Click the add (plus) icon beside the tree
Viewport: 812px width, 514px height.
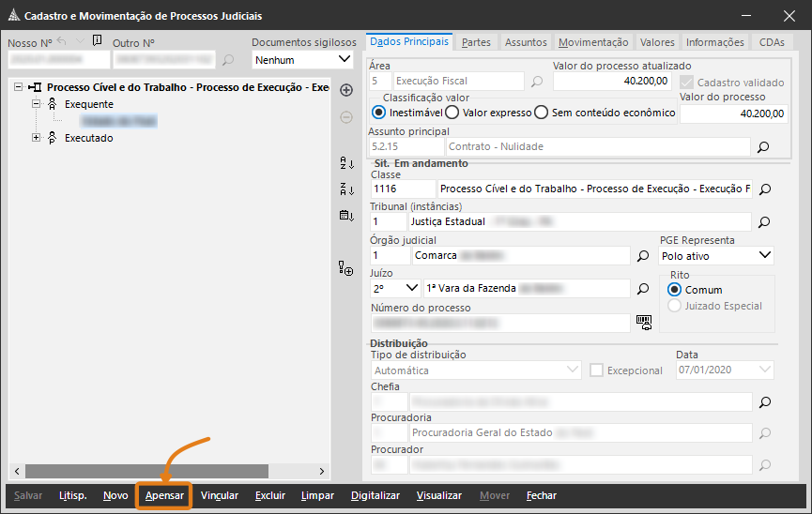click(x=345, y=90)
